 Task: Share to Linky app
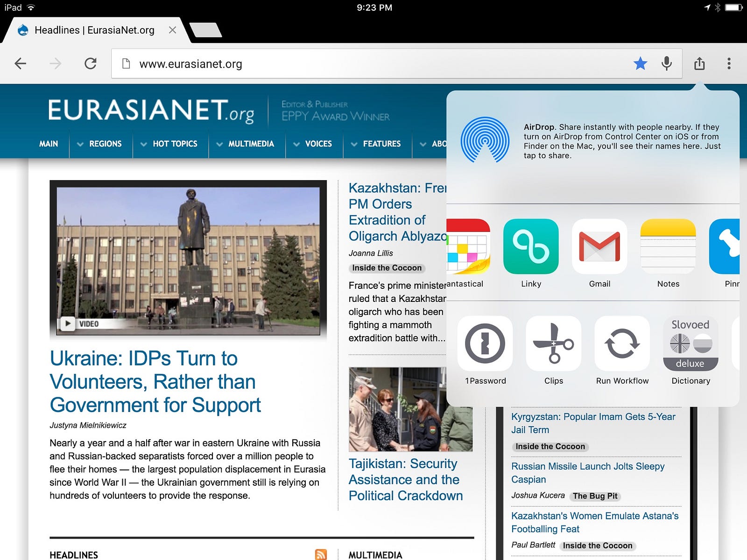531,246
